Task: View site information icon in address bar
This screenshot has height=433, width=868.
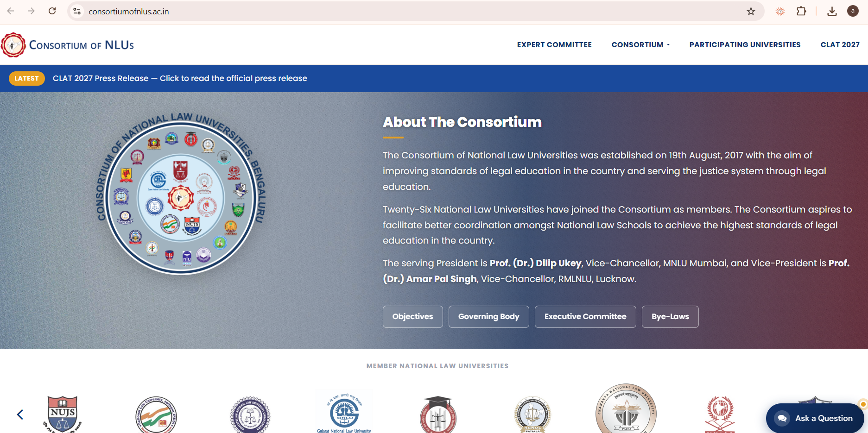Action: tap(77, 11)
